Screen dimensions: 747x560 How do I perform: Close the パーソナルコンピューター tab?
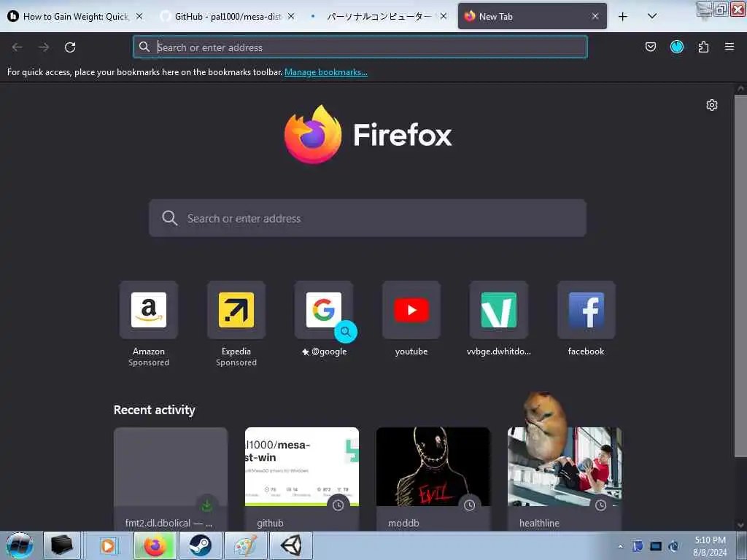[443, 16]
